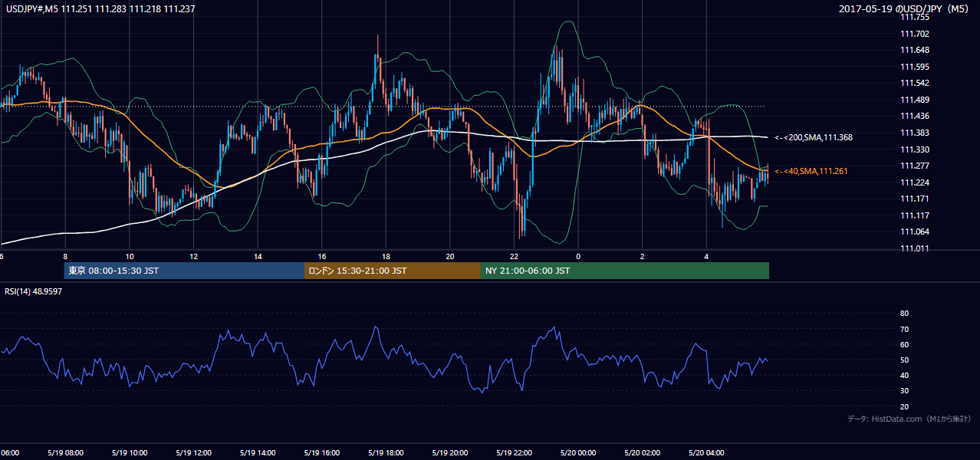Click the RSI 70 level label
The width and height of the screenshot is (980, 460).
click(904, 329)
